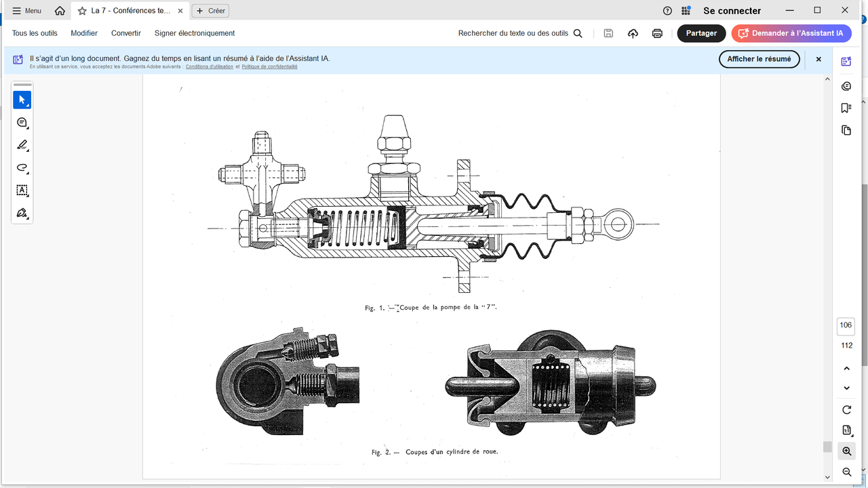Open the apps grid icon
The image size is (868, 488).
[x=686, y=11]
